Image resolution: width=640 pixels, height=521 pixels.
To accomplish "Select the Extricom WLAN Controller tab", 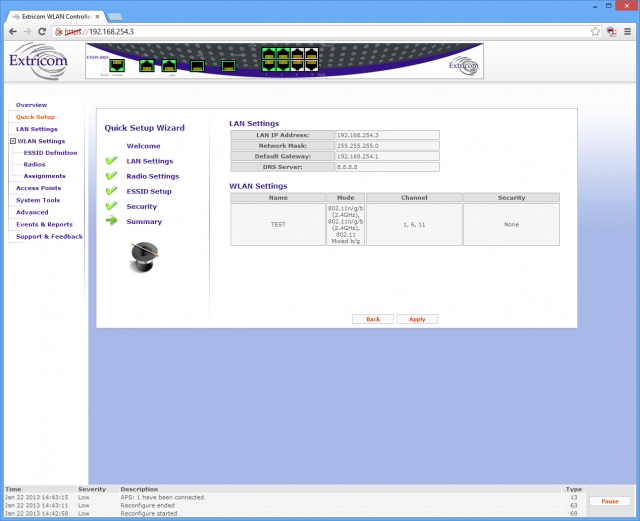I will click(x=56, y=16).
